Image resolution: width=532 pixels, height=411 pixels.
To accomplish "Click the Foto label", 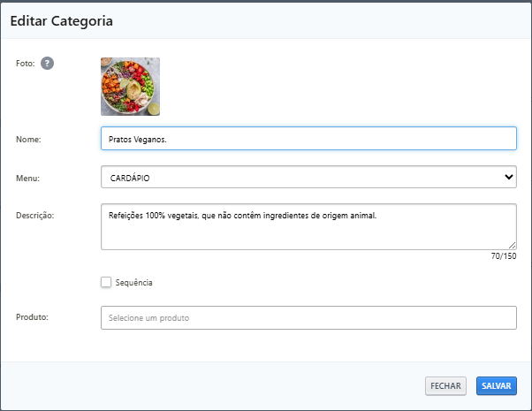I will [x=26, y=64].
